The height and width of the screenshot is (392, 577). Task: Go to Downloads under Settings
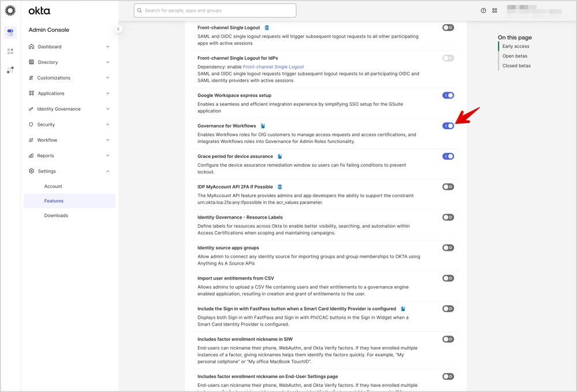56,216
